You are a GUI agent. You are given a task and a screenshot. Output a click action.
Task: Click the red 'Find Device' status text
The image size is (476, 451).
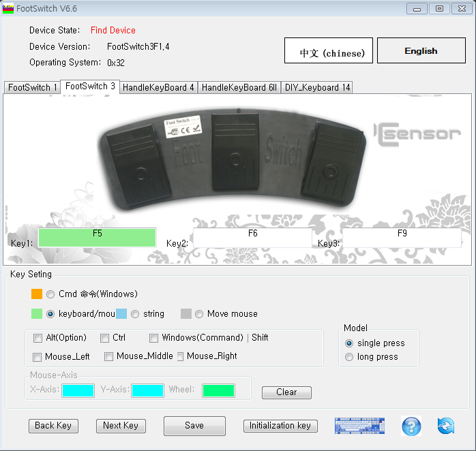tap(113, 31)
